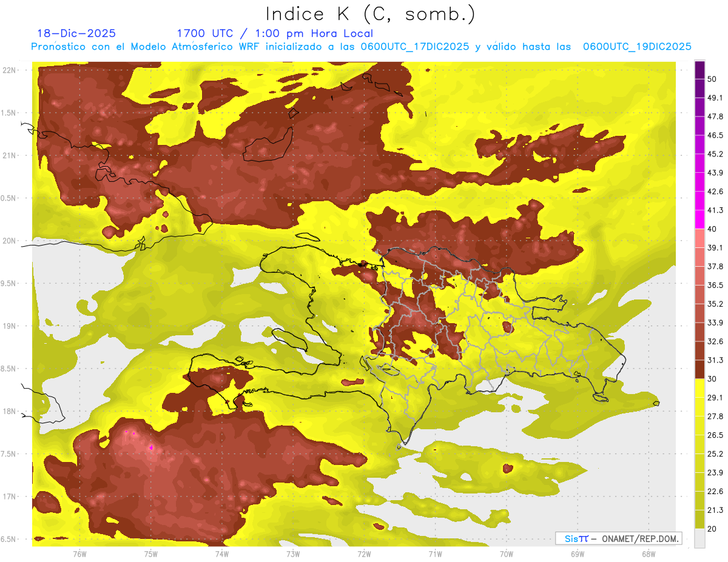728x562 pixels.
Task: Click the longitude label '73W'
Action: click(x=293, y=554)
